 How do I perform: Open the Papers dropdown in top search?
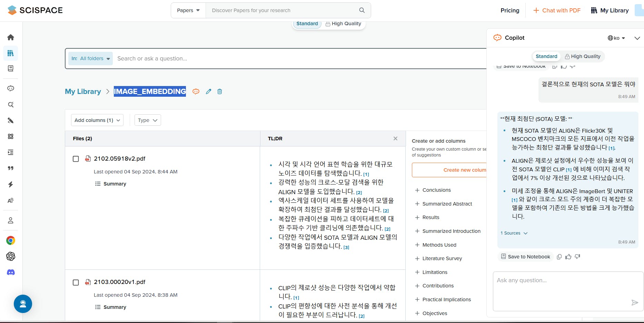(188, 10)
